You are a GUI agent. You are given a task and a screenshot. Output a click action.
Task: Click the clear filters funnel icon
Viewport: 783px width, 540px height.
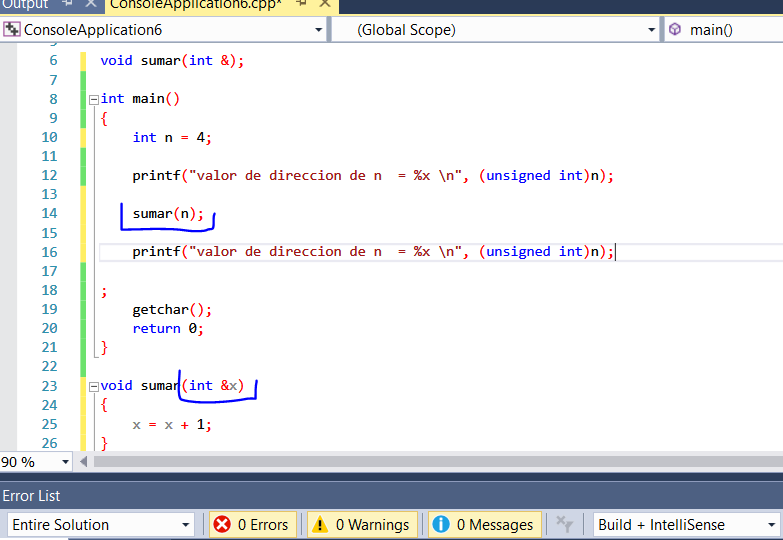[x=565, y=524]
